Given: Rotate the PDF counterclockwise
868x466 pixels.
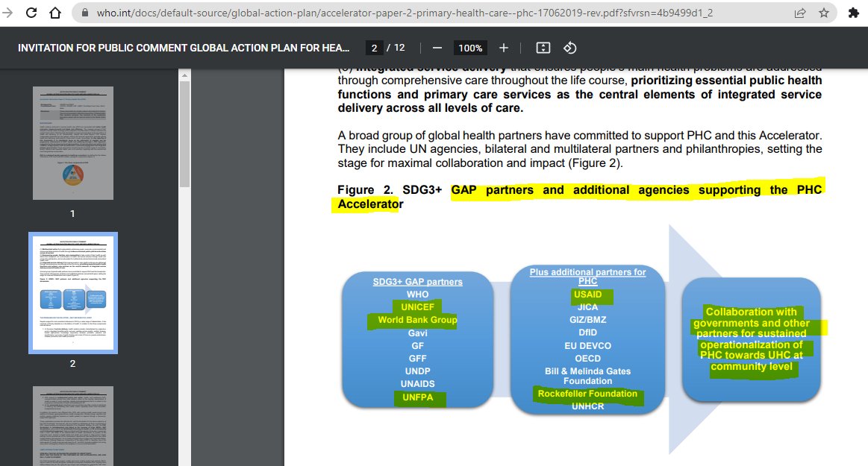Looking at the screenshot, I should tap(569, 48).
